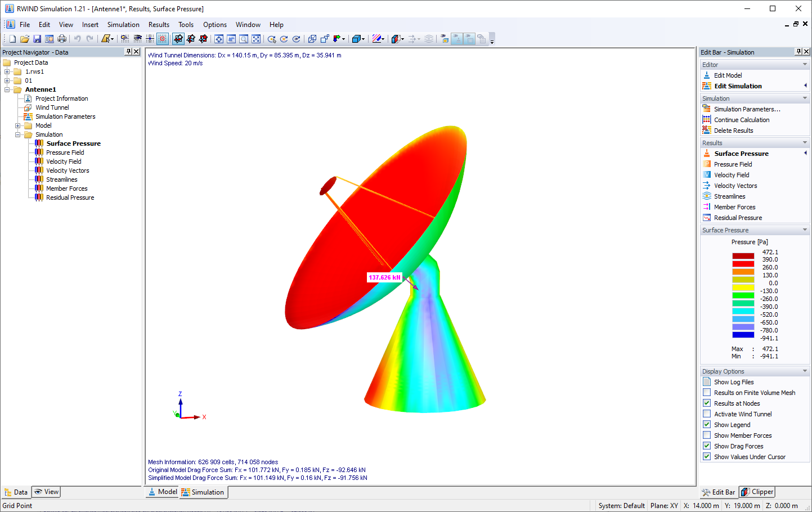The image size is (812, 512).
Task: Open Streamlines results from the Edit Bar
Action: (729, 196)
